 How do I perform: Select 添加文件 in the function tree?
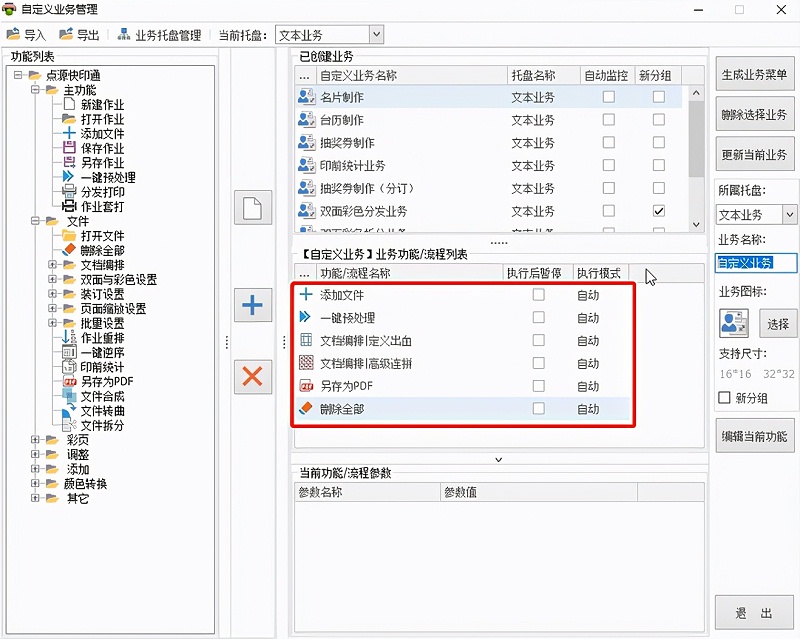point(102,134)
